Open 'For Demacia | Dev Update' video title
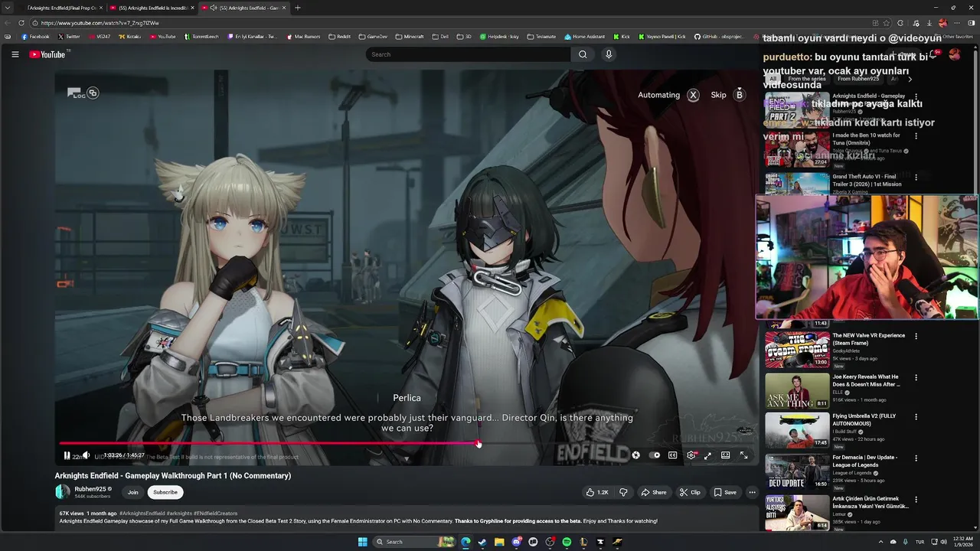Screen dimensions: 980x551 click(865, 461)
